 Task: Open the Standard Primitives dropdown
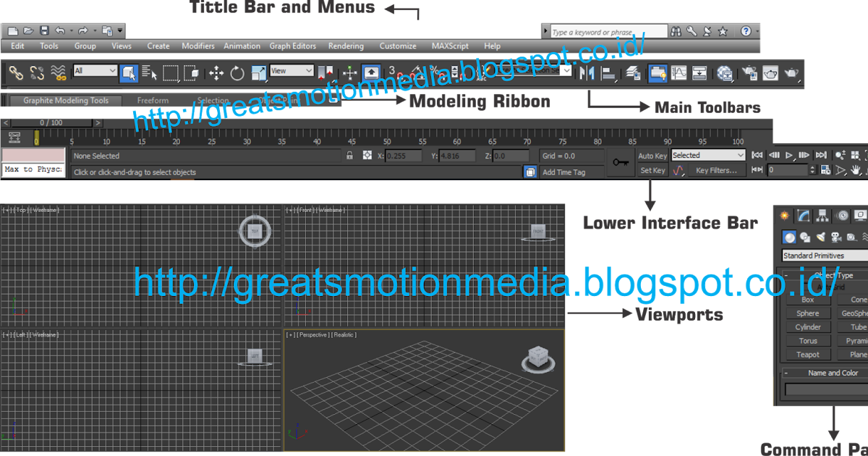[x=825, y=255]
